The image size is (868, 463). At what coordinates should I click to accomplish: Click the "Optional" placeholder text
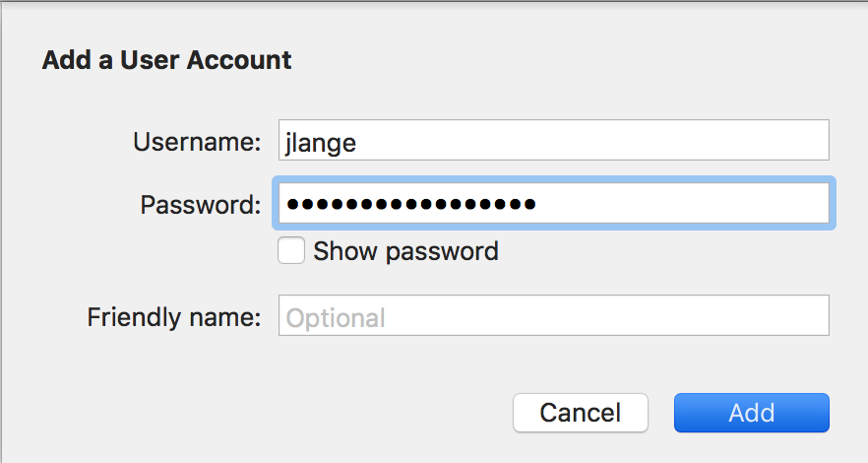(x=336, y=318)
